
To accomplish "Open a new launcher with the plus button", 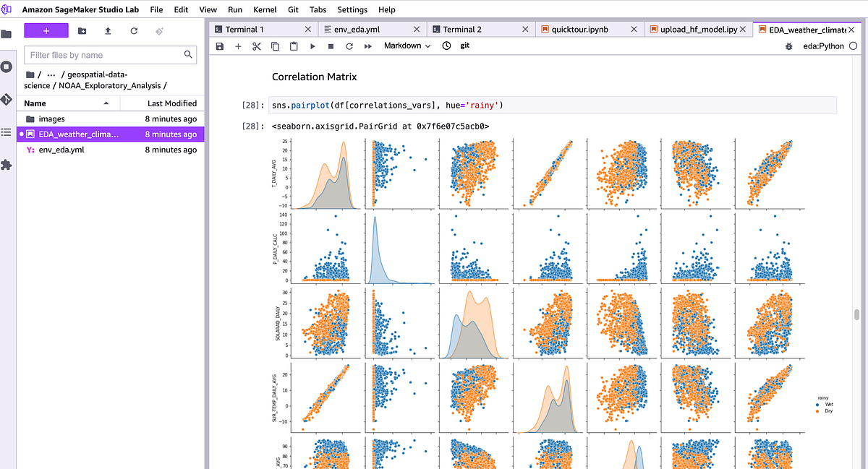I will (45, 30).
